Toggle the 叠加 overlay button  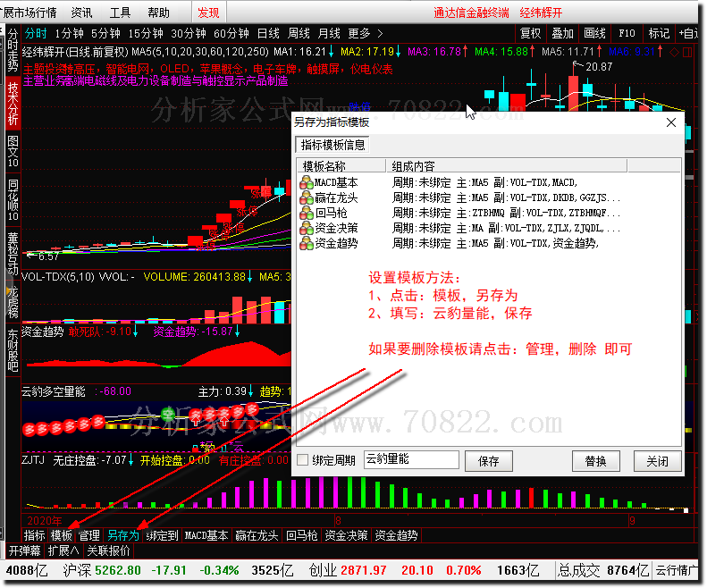(563, 33)
